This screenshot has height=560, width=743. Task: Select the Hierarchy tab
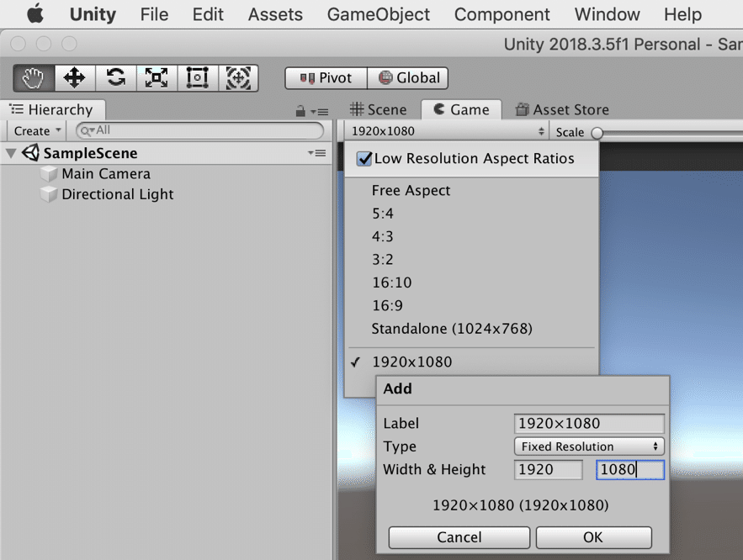click(52, 110)
